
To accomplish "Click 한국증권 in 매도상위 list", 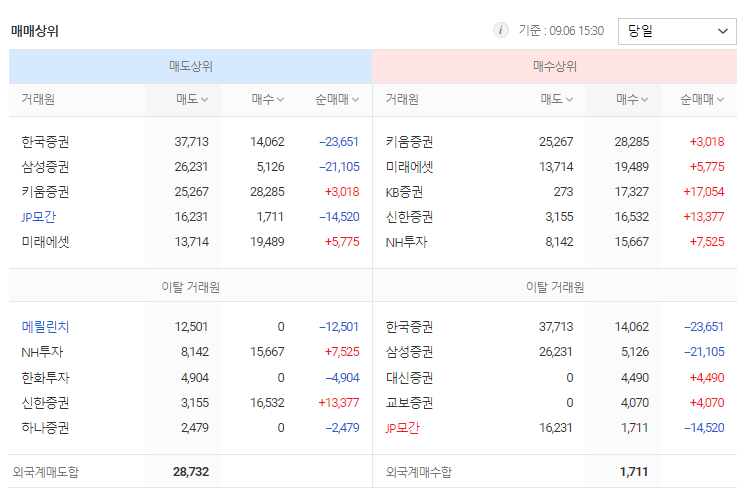I will tap(45, 142).
